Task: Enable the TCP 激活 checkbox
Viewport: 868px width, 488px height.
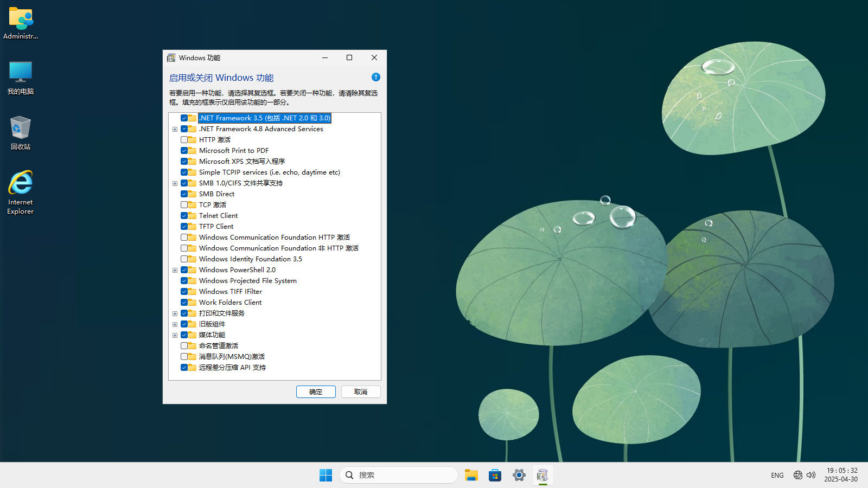Action: [184, 204]
